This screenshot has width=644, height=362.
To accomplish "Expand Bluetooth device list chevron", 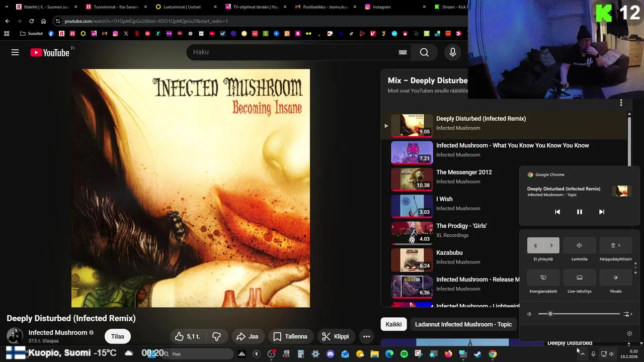I will click(551, 245).
